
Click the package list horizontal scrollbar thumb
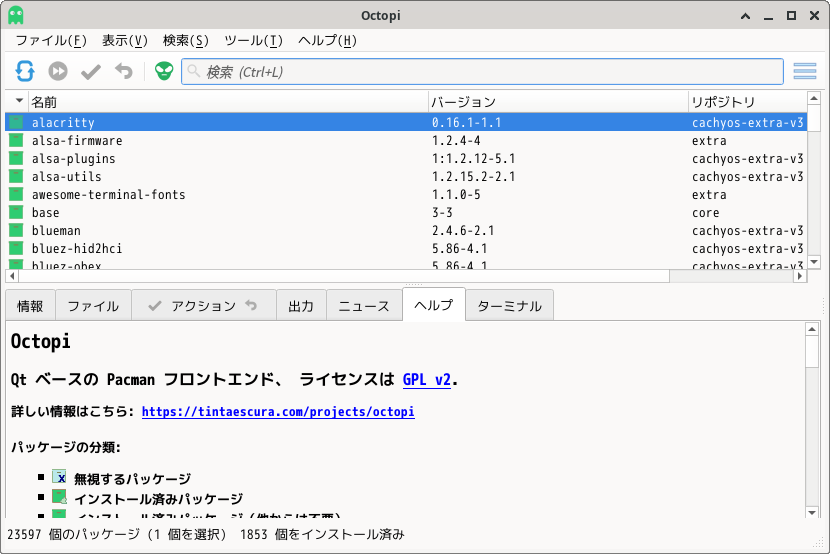(344, 276)
